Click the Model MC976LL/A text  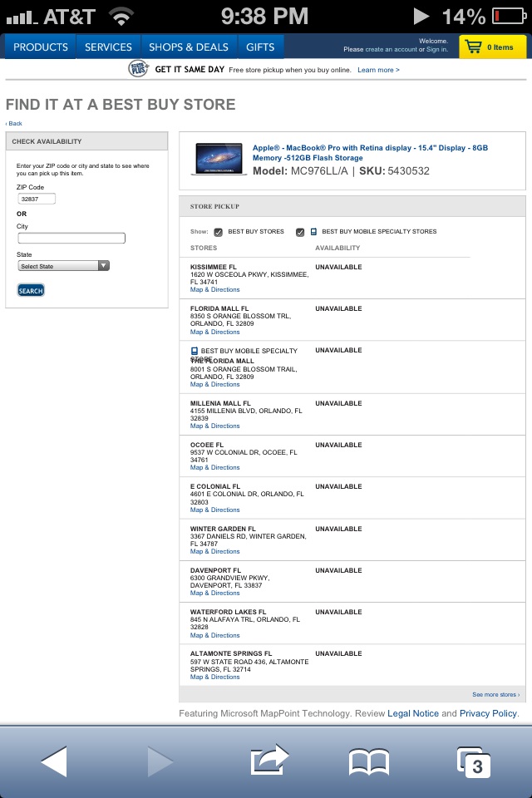(300, 171)
